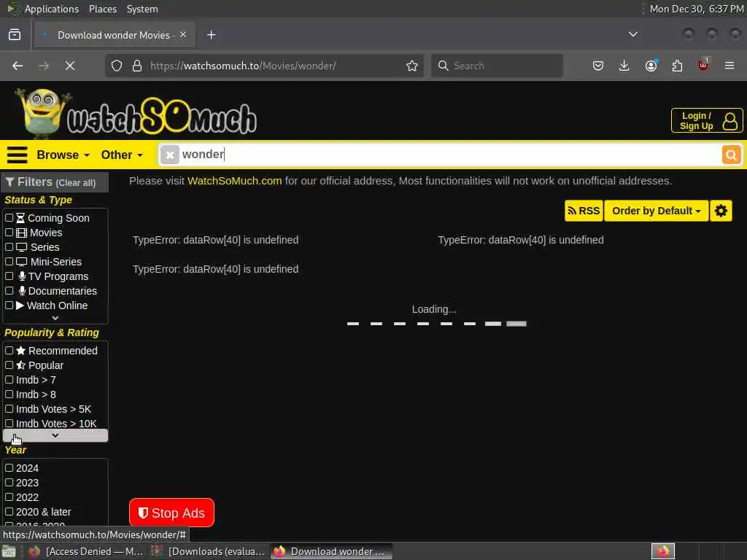This screenshot has width=747, height=560.
Task: Check the Imdb Votes > 5K filter
Action: pos(9,408)
